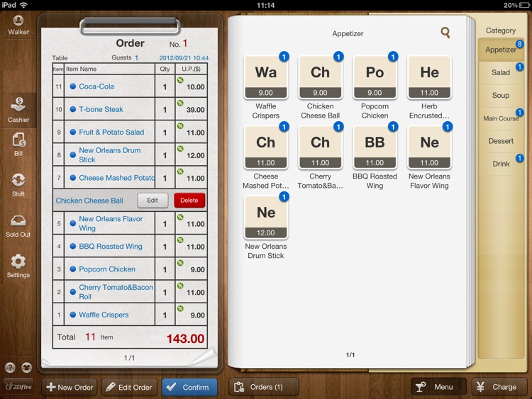Viewport: 532px width, 399px height.
Task: Click the help question mark icon
Action: pyautogui.click(x=10, y=367)
